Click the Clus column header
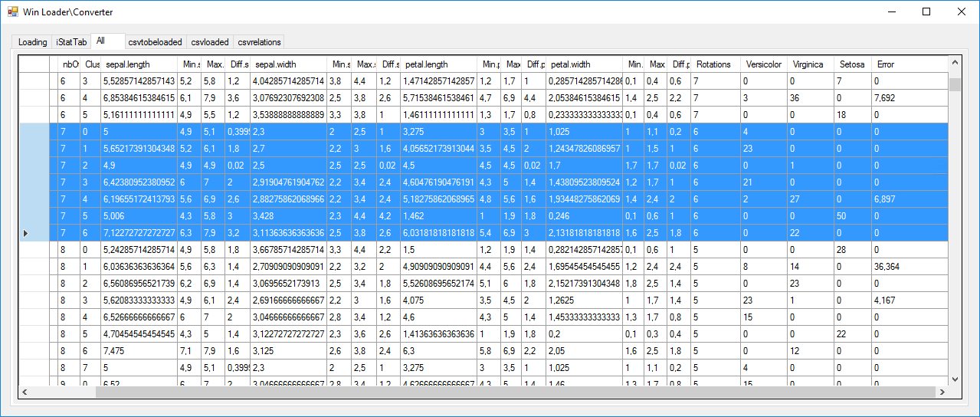This screenshot has height=417, width=980. (91, 64)
